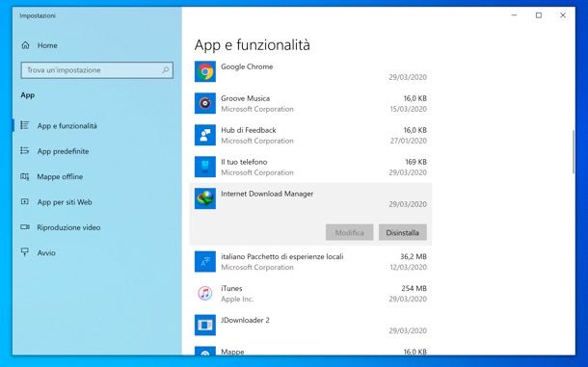
Task: Select the Internet Download Manager entry name
Action: pyautogui.click(x=267, y=194)
